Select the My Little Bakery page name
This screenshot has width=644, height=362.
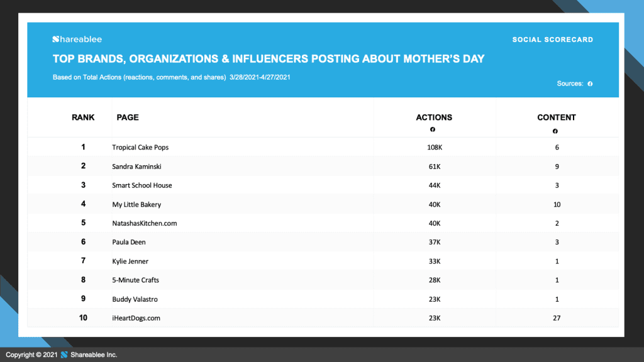point(136,204)
